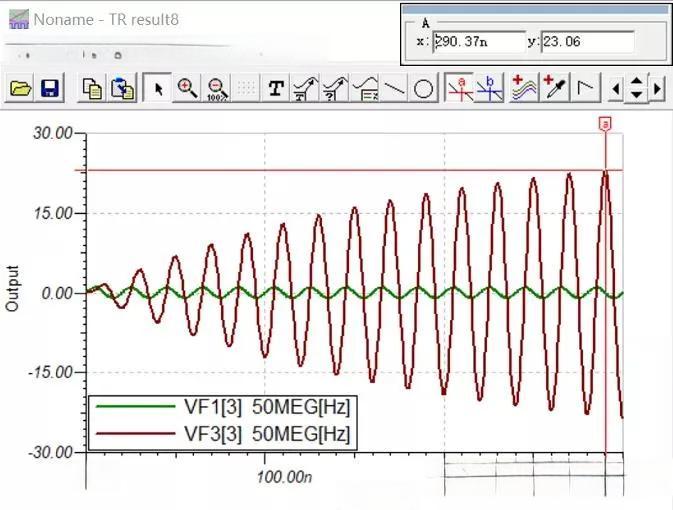
Task: Toggle cursor A in the toolbar
Action: pos(460,88)
